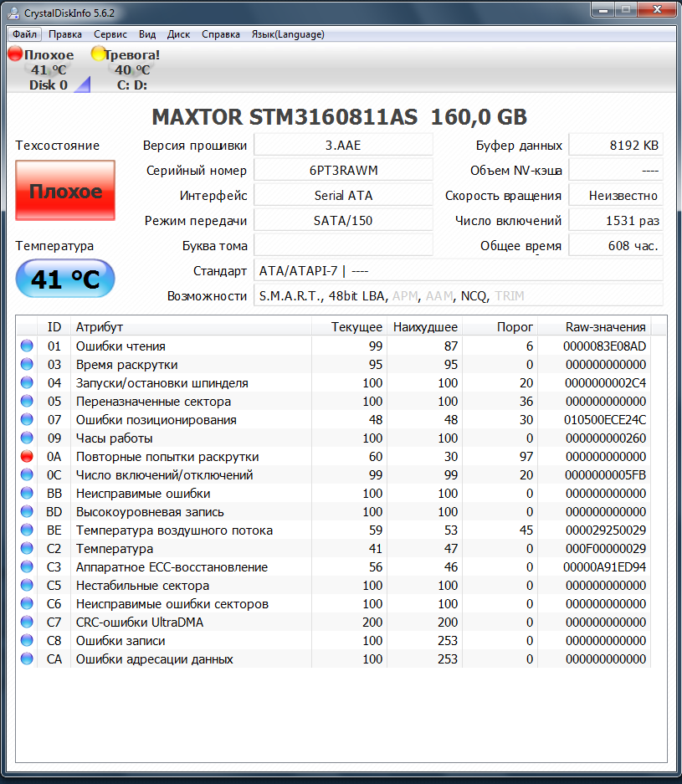This screenshot has width=682, height=784.
Task: Click the NCQ feature label
Action: click(474, 296)
